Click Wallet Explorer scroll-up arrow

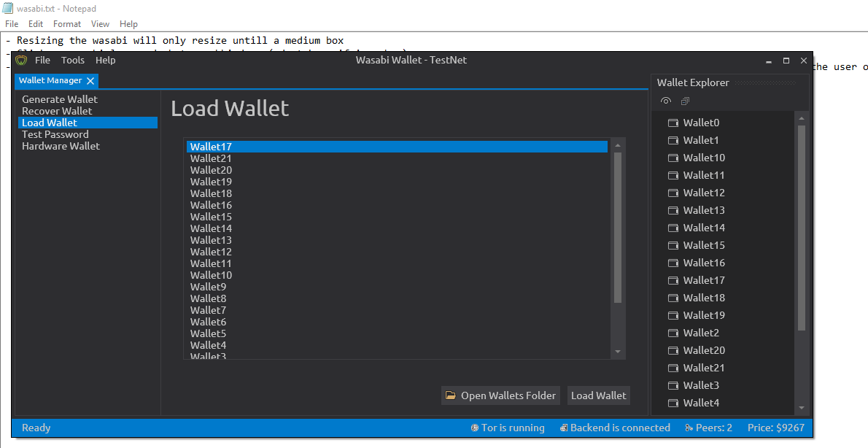click(x=801, y=118)
